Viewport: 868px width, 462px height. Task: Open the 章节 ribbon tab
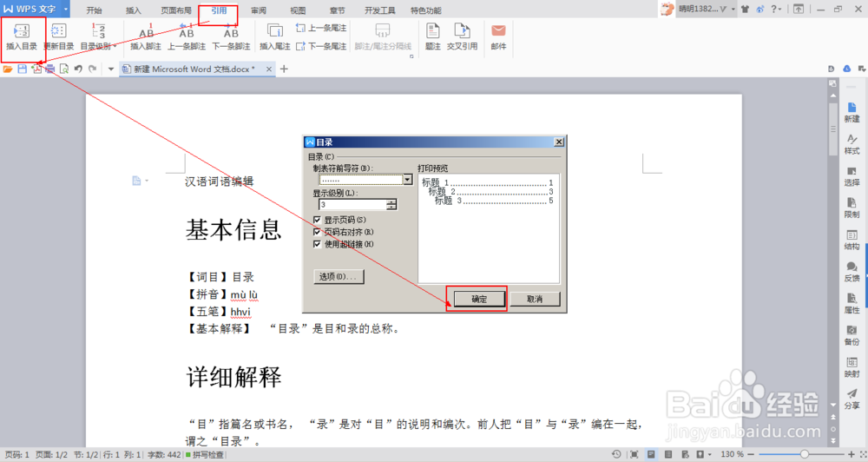[x=337, y=10]
